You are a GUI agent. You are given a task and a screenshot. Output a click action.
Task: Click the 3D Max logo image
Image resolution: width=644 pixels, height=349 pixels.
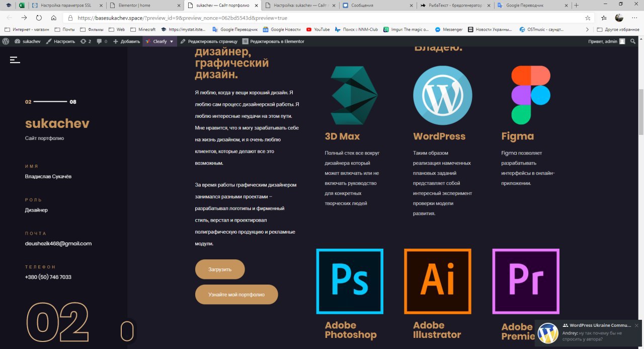pos(354,96)
